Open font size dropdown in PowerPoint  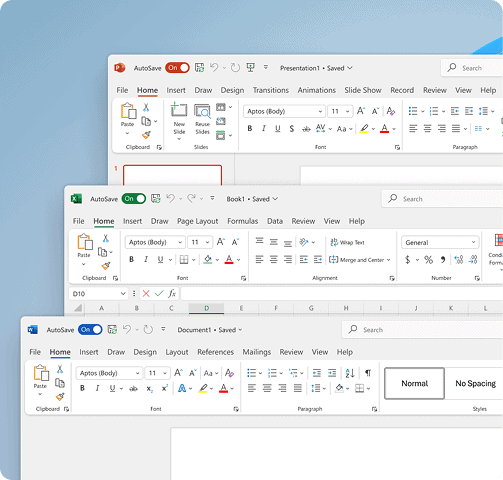coord(348,111)
